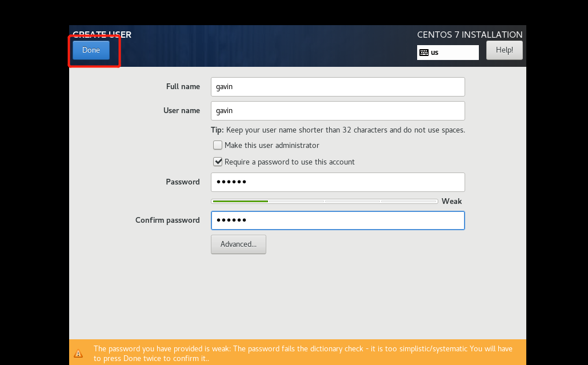588x365 pixels.
Task: Click the Full name label
Action: (x=183, y=87)
